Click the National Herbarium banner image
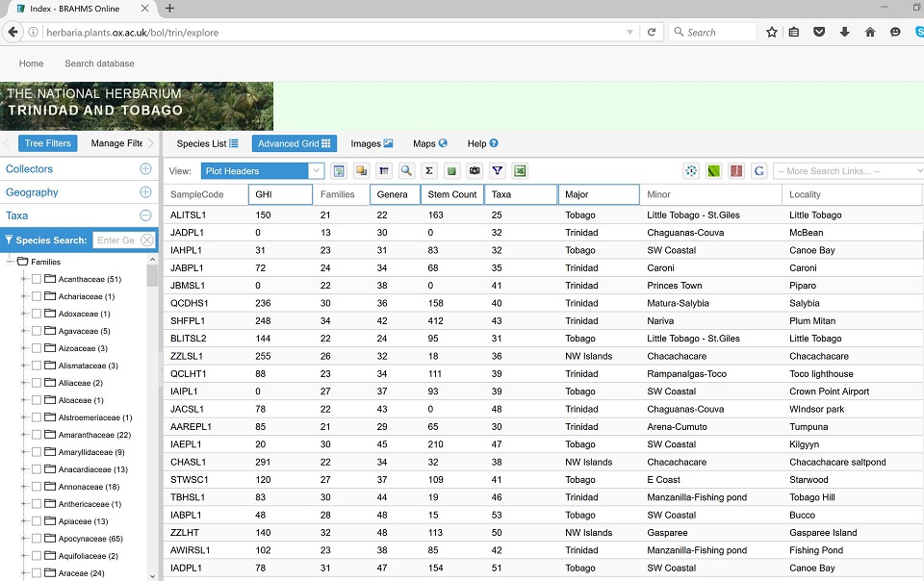 click(x=137, y=106)
